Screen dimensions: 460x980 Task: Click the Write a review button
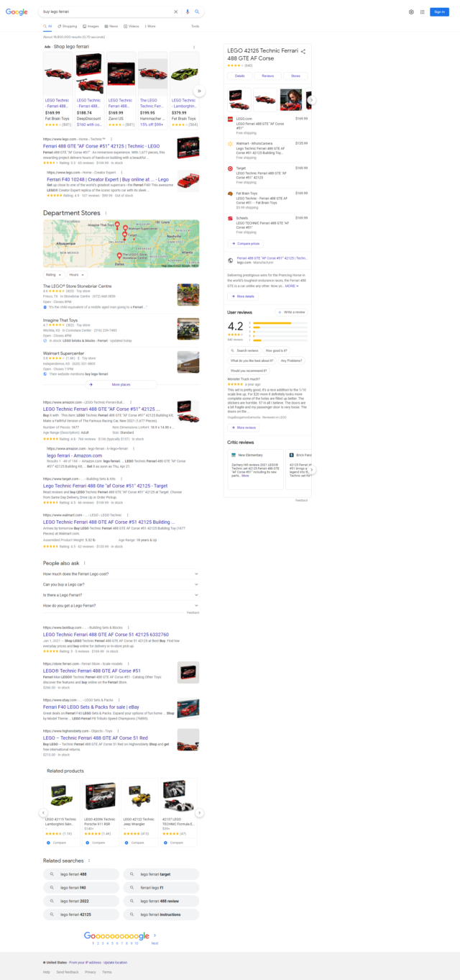tap(292, 312)
